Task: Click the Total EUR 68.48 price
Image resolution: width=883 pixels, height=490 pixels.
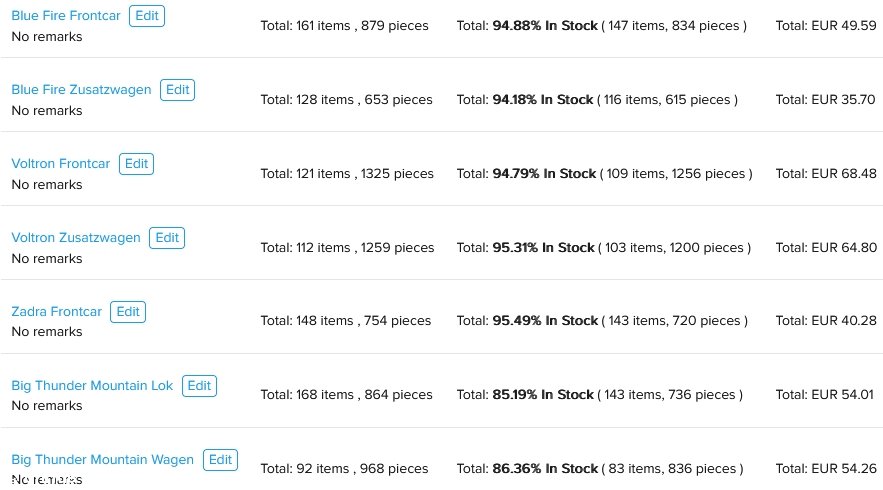Action: (x=826, y=173)
